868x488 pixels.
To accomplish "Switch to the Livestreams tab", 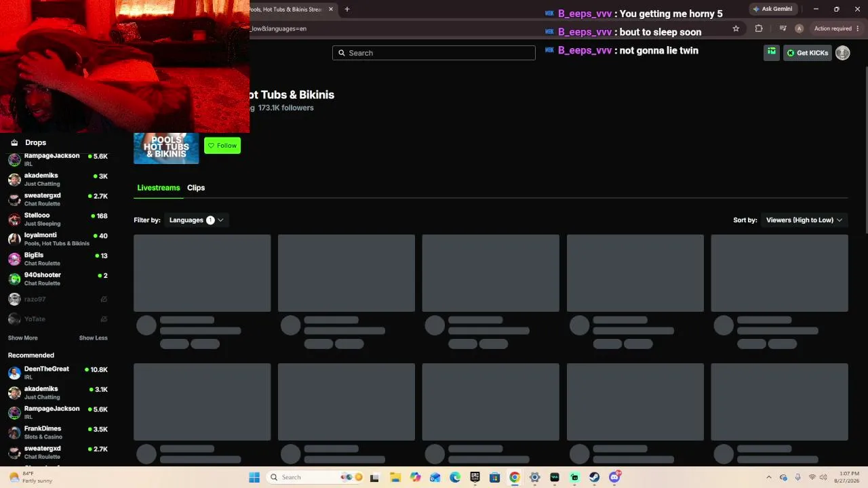I will 158,188.
